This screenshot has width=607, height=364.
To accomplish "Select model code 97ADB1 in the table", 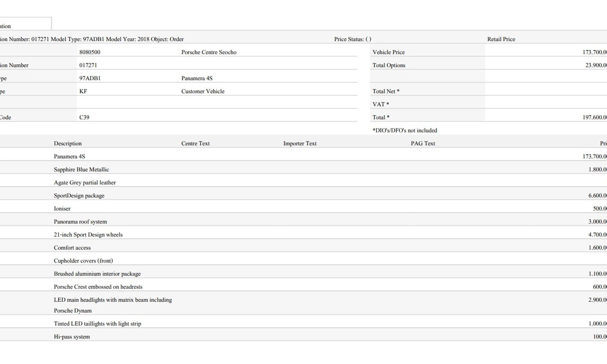I will click(90, 78).
